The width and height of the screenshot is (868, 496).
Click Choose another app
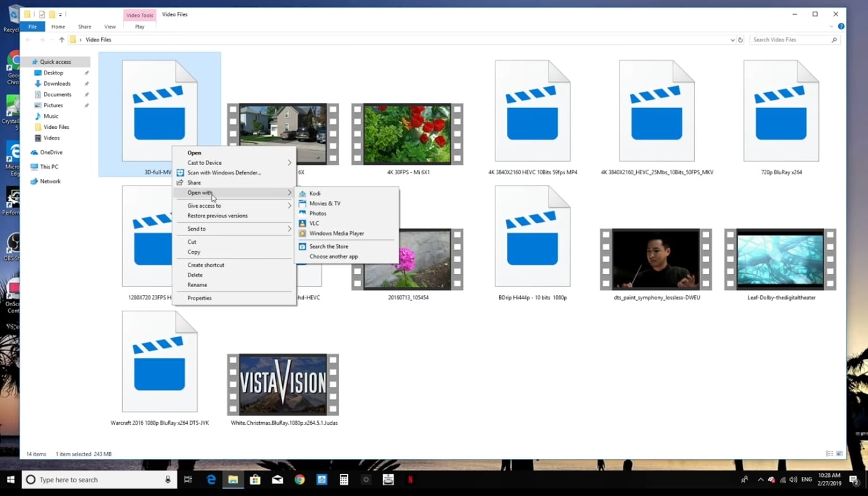click(334, 256)
